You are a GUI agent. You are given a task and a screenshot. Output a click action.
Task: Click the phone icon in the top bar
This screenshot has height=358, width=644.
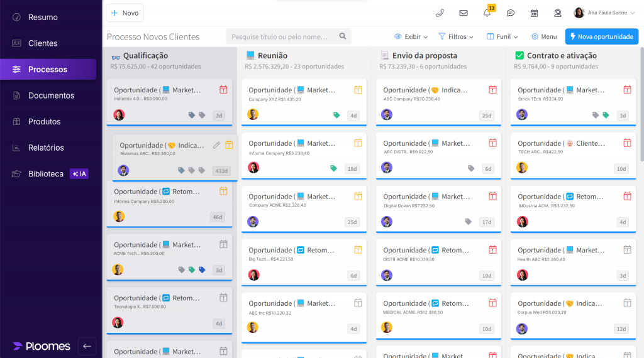pyautogui.click(x=440, y=13)
